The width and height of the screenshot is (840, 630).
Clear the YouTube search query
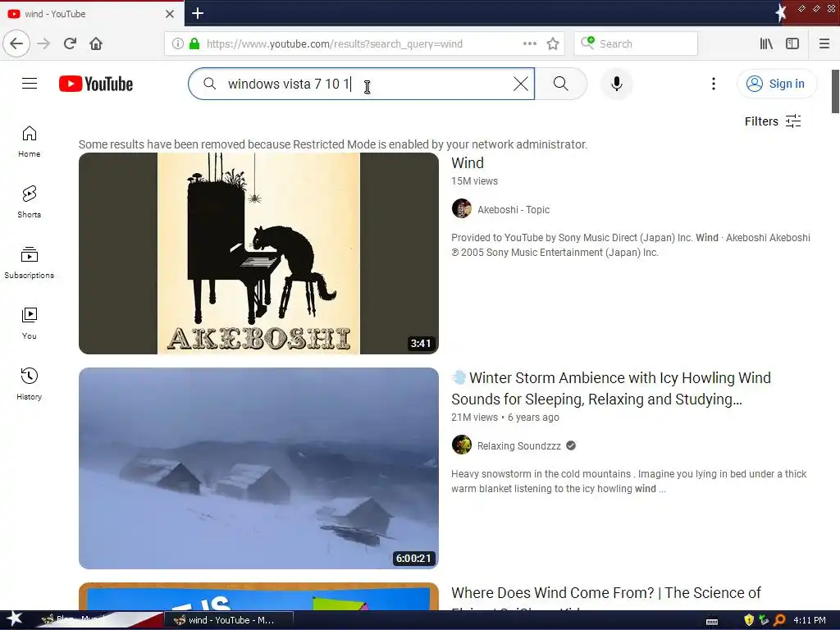click(x=521, y=84)
